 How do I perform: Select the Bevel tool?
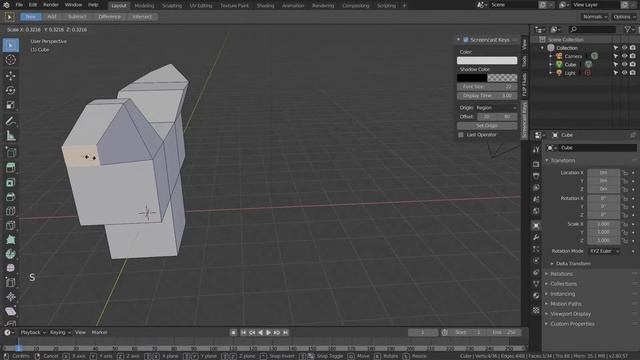pos(11,197)
